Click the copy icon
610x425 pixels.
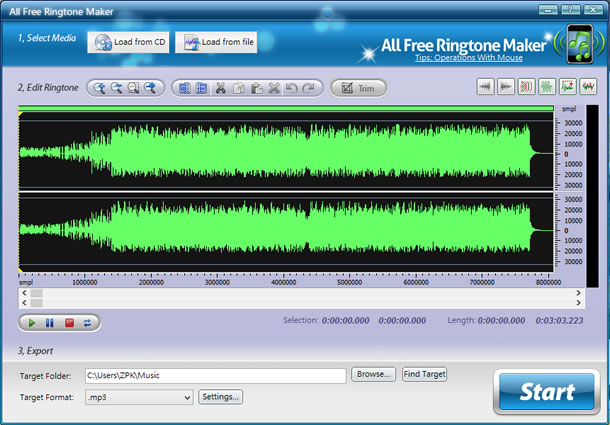[x=238, y=88]
